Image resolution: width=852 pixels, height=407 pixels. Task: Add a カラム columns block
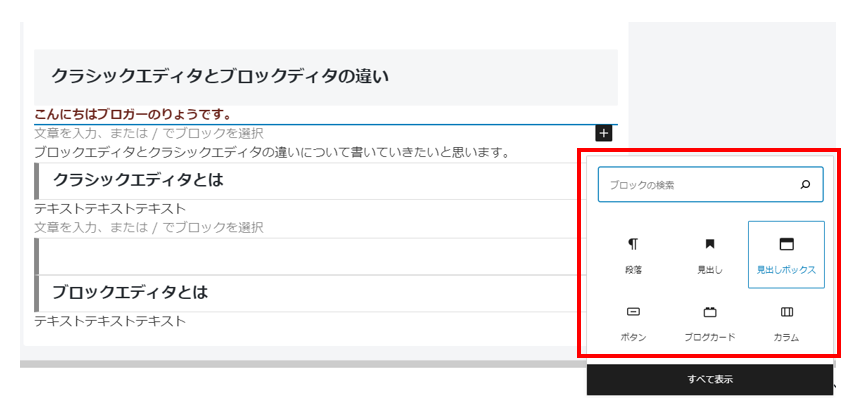(x=786, y=323)
